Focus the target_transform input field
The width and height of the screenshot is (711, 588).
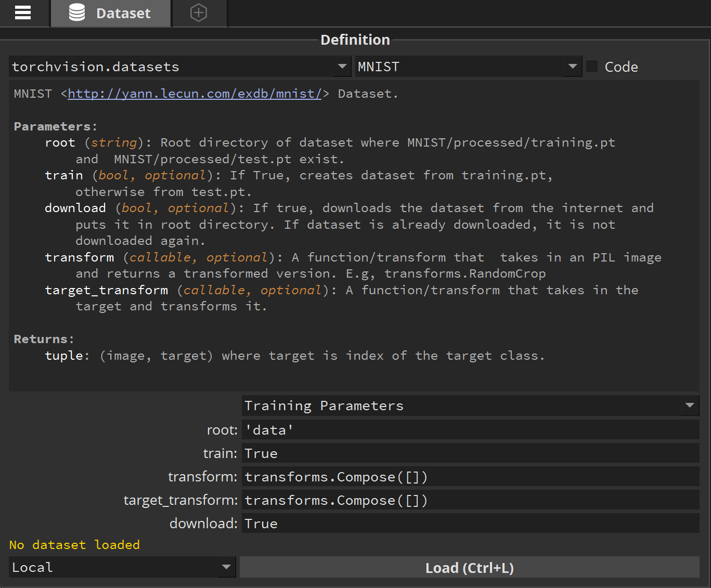[470, 500]
